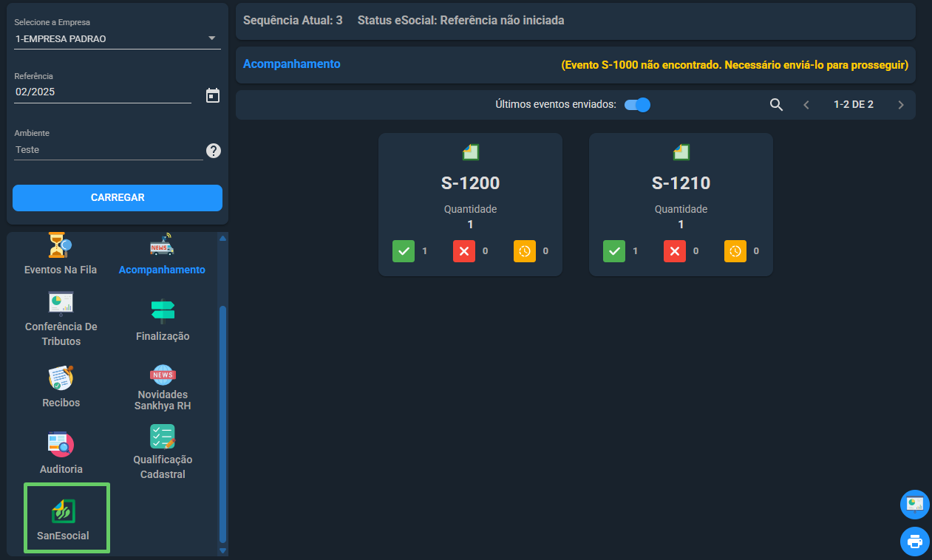Click the Acompanhamento panel heading

[x=292, y=64]
